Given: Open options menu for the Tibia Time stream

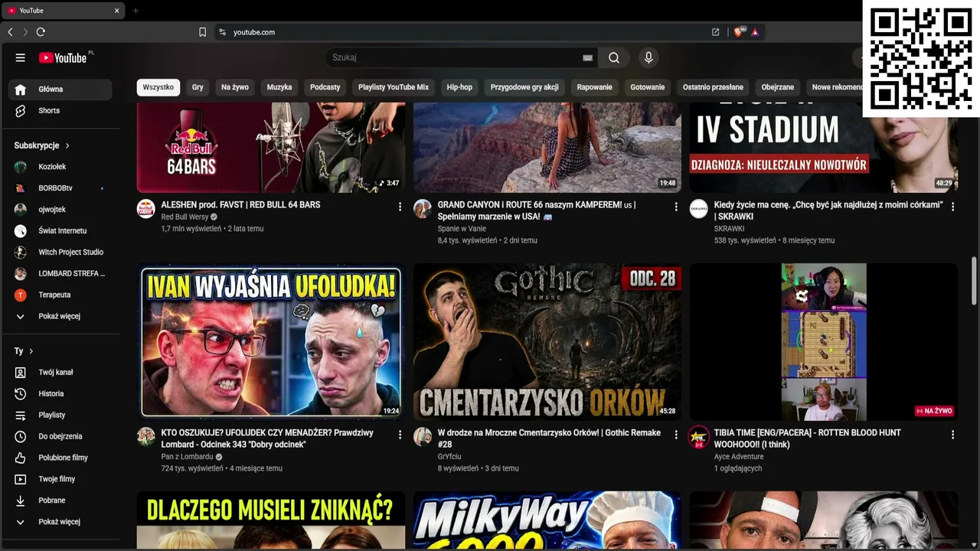Looking at the screenshot, I should click(x=952, y=435).
